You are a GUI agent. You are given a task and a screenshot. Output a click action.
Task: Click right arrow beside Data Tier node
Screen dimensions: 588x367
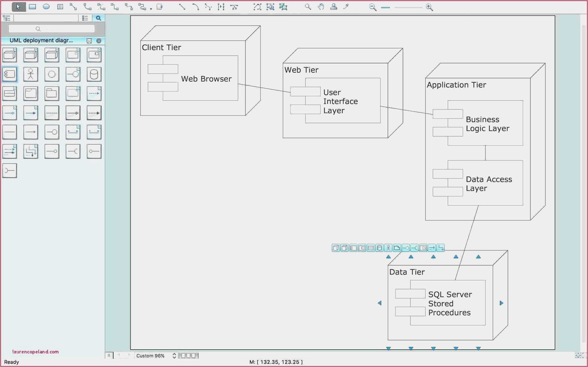(501, 303)
